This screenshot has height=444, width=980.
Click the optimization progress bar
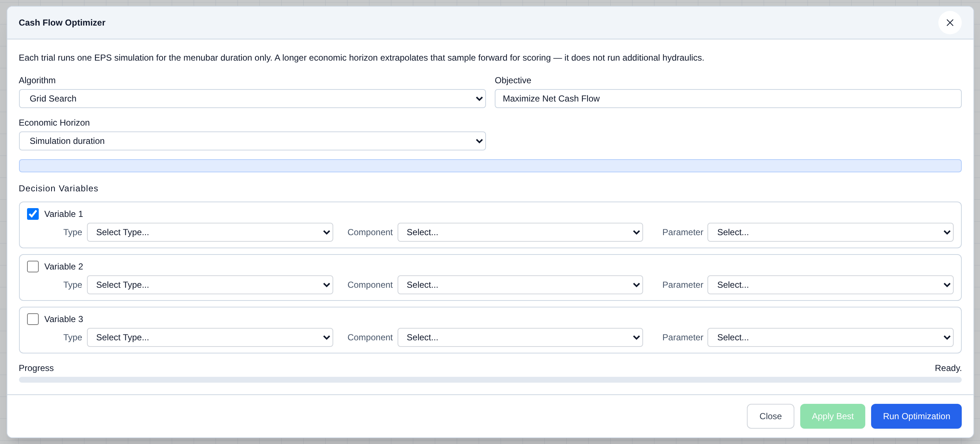click(x=490, y=379)
